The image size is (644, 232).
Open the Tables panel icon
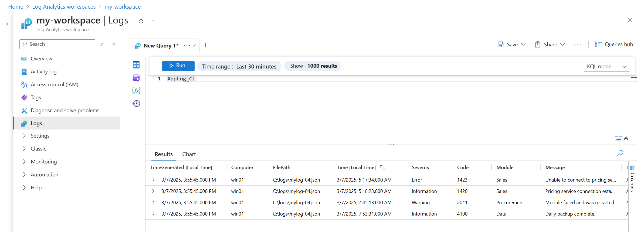coord(136,65)
